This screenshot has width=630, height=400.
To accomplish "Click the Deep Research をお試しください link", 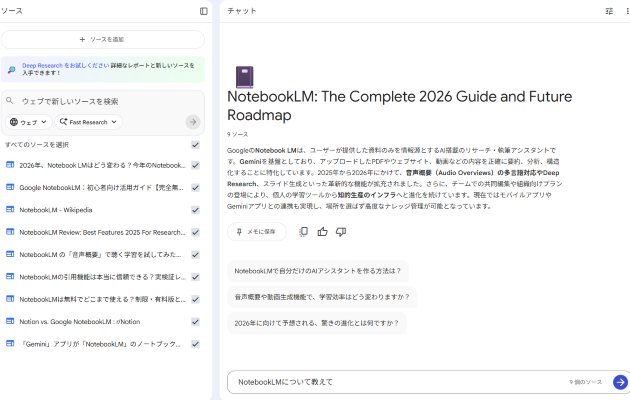I will pos(55,65).
